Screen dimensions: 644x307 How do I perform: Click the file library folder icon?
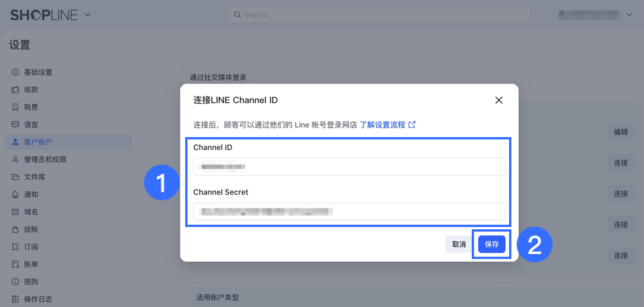pyautogui.click(x=15, y=177)
